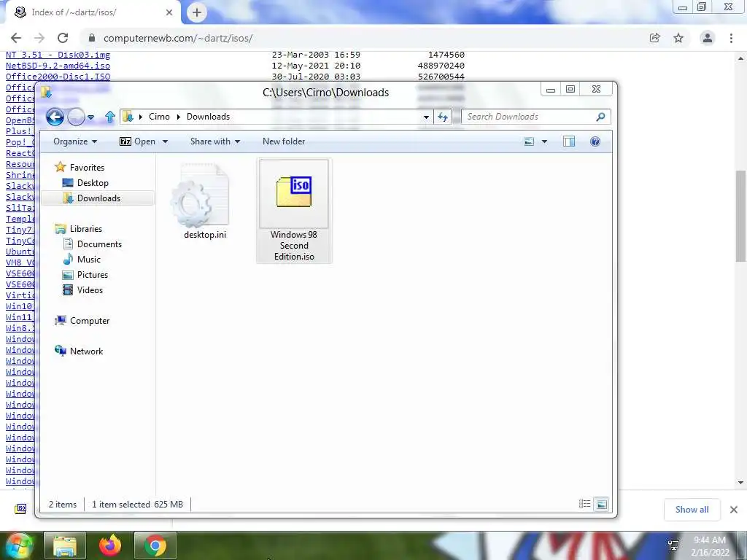The image size is (747, 560).
Task: Open the NetBSD-9.2-amd64.iso link
Action: click(x=58, y=66)
